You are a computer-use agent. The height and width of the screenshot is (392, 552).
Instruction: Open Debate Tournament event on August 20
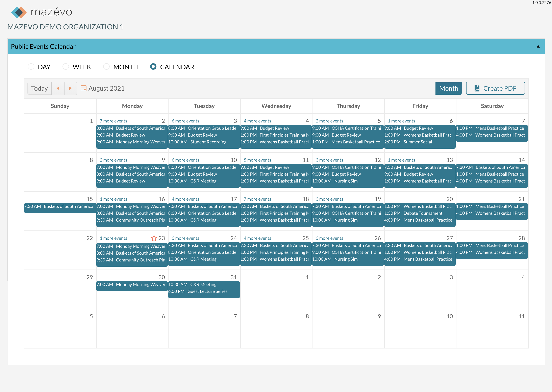point(420,213)
